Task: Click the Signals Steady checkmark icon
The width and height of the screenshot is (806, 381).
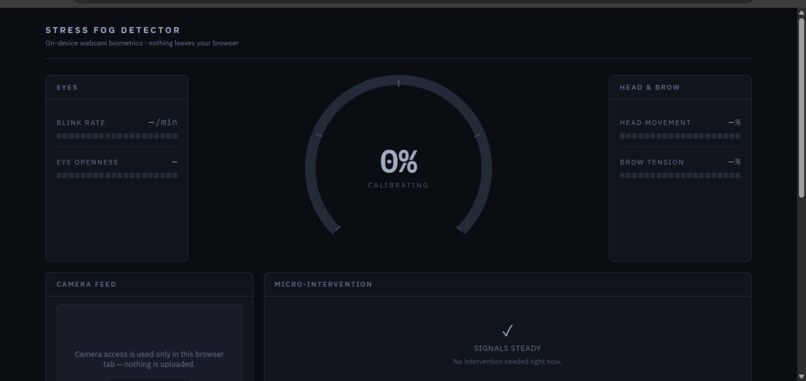Action: (507, 331)
